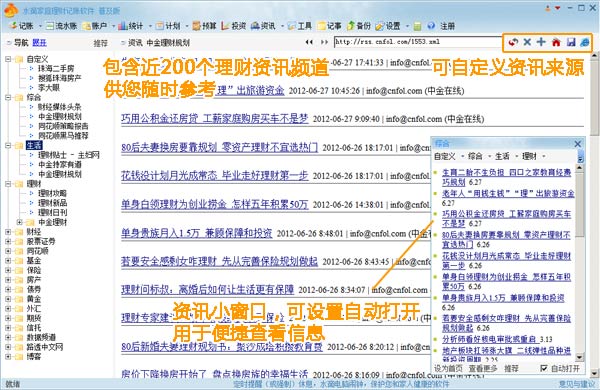The width and height of the screenshot is (600, 390).
Task: Click the news popup scrollbar thumb
Action: click(580, 204)
